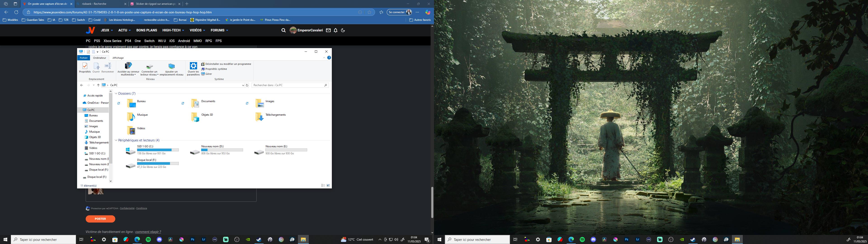Open the Windows notification center icon

[427, 240]
